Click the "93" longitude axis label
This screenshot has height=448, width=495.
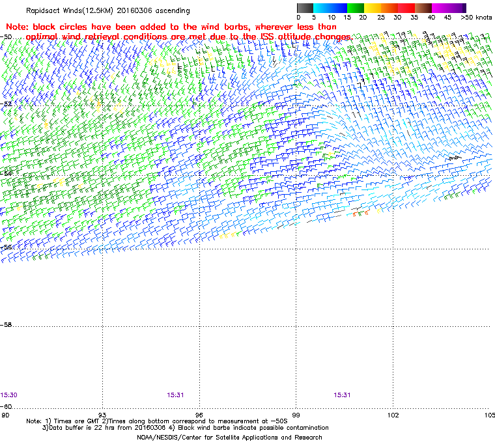(x=102, y=415)
